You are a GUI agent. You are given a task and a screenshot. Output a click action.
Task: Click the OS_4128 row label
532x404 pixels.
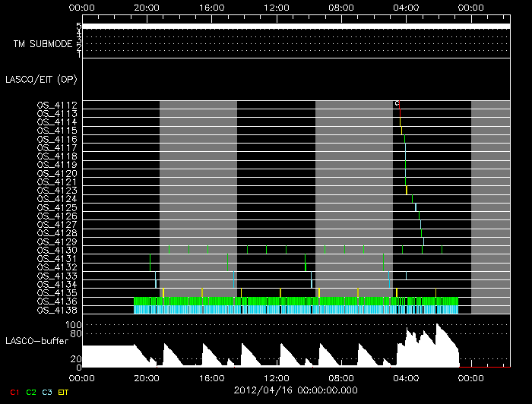pyautogui.click(x=57, y=233)
